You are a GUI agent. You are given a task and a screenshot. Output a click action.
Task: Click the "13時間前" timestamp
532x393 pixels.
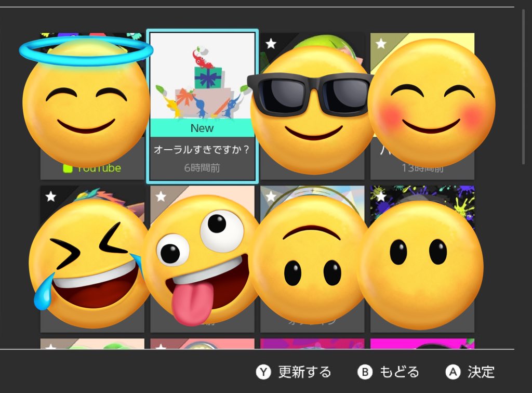[422, 168]
